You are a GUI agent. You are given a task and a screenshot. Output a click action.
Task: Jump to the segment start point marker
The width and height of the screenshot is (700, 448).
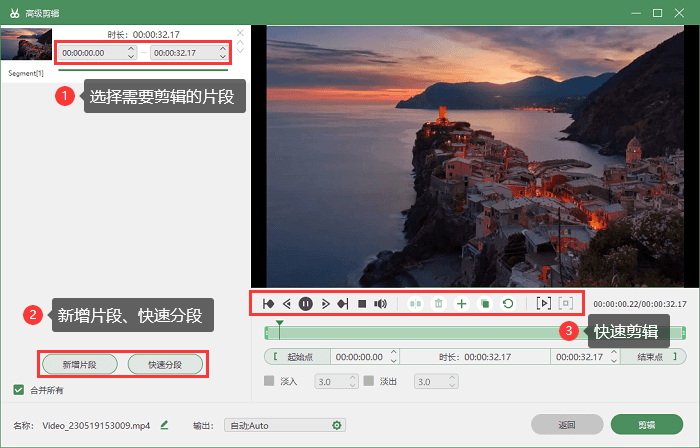tap(268, 304)
